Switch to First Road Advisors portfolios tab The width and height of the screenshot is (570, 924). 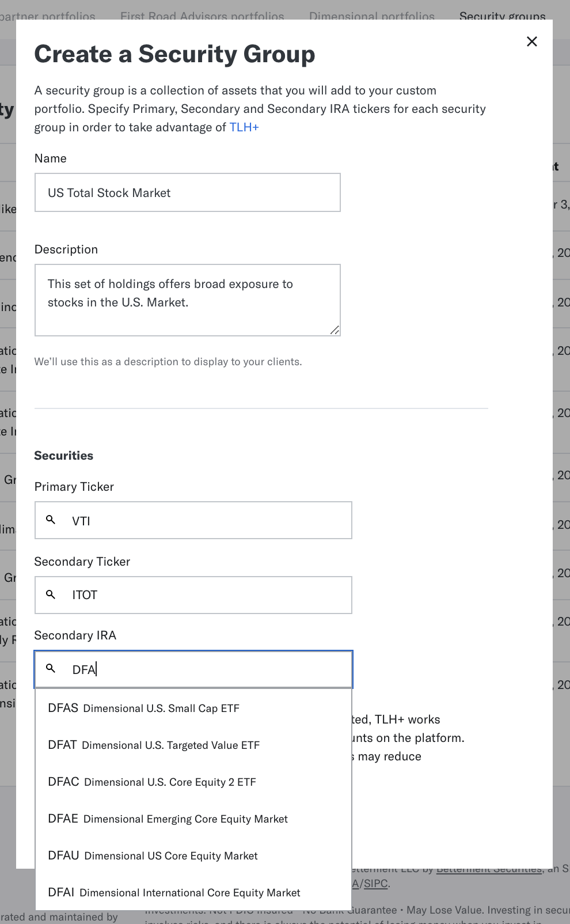[x=202, y=17]
